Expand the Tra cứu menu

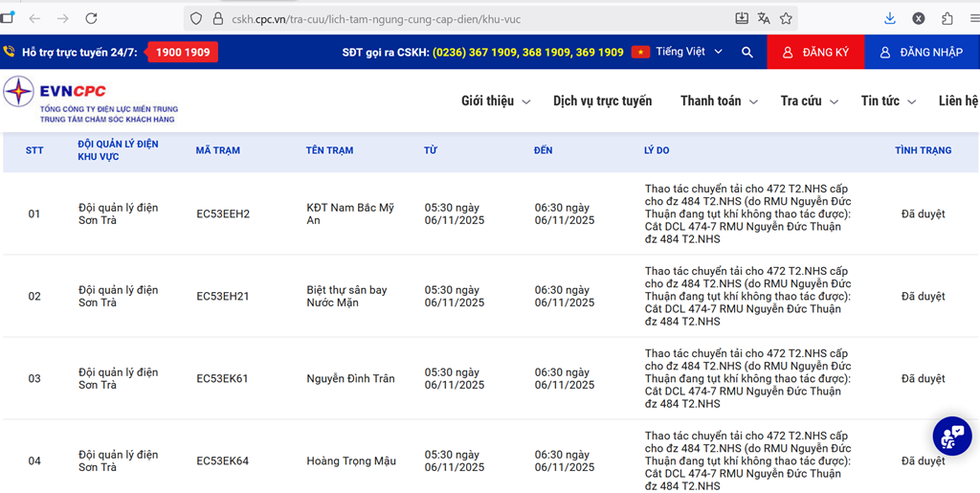point(809,101)
